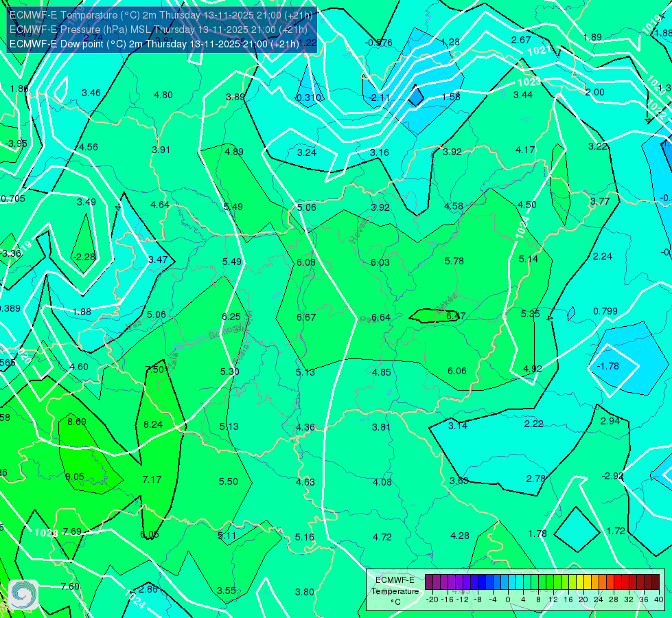Click the dew point value 4.08
This screenshot has height=618, width=672.
382,483
